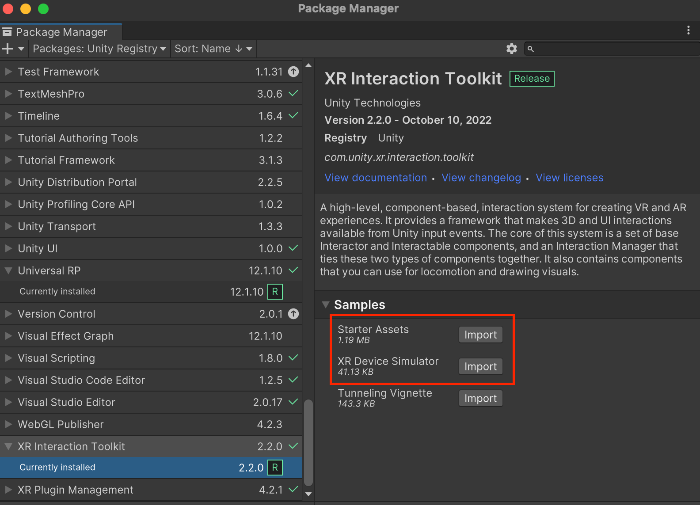Click the TextMeshPro installed checkmark icon
Screen dimensions: 700x505
293,93
